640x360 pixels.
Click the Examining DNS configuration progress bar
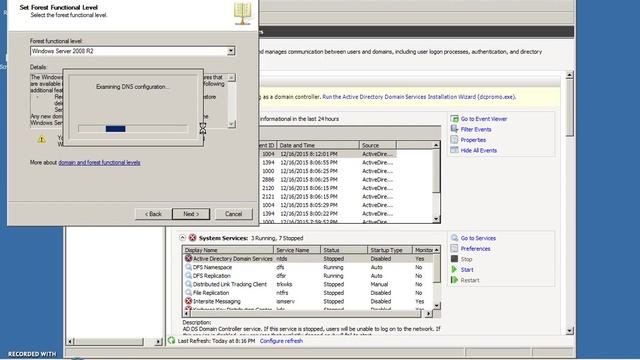pos(133,129)
